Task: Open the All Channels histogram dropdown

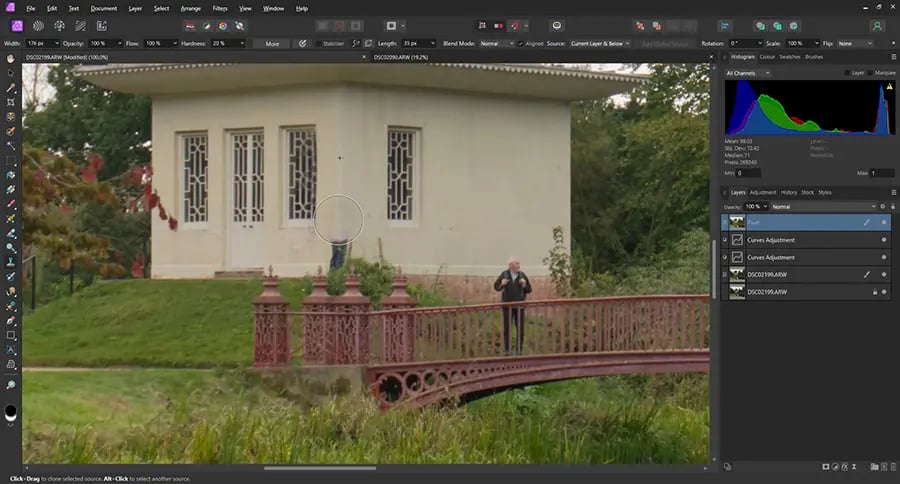Action: (x=747, y=73)
